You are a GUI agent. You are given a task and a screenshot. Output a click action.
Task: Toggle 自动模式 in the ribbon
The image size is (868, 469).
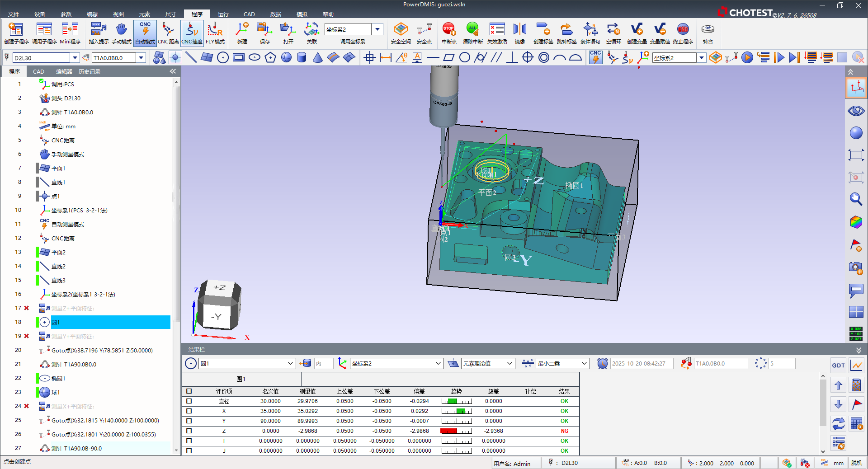[x=145, y=33]
